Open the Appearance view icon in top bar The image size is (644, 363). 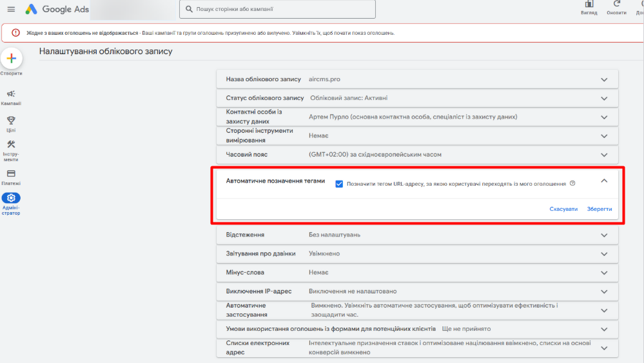pos(589,5)
